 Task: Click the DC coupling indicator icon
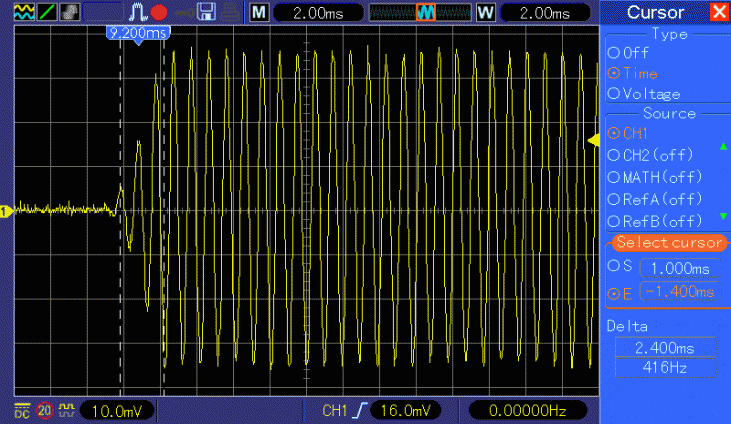click(x=23, y=411)
